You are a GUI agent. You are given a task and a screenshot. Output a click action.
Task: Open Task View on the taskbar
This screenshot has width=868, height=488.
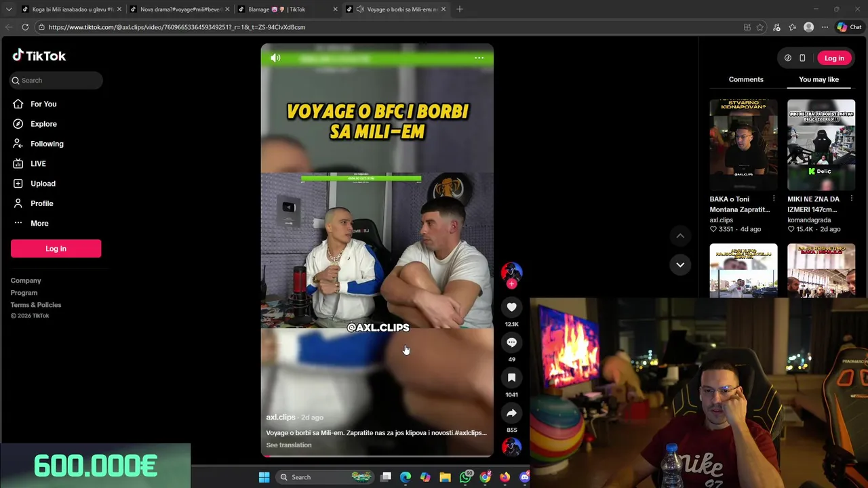[x=386, y=477]
